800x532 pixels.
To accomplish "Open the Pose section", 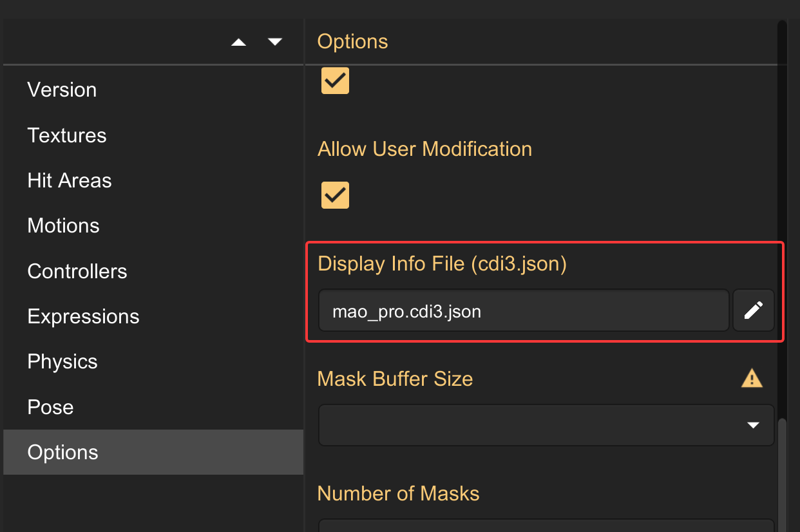I will click(x=50, y=407).
